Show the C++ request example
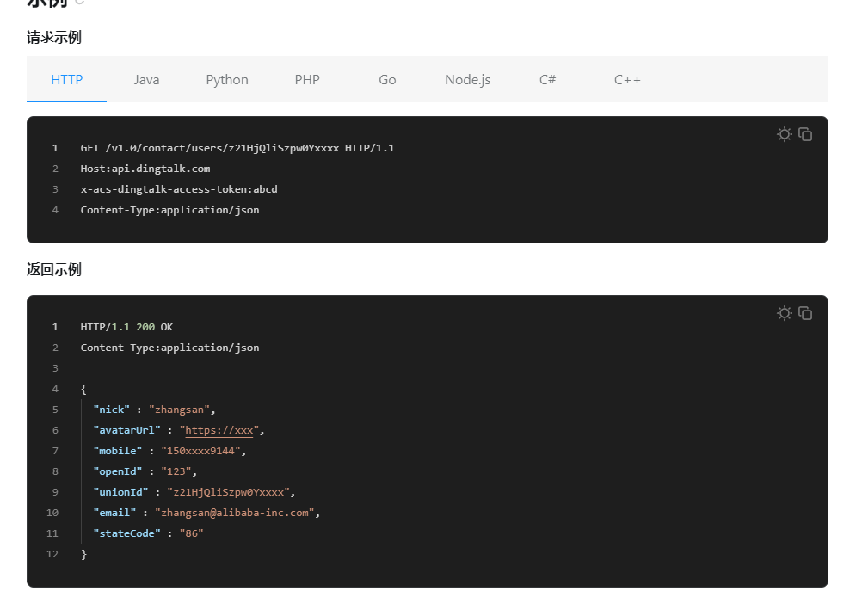 [x=627, y=80]
